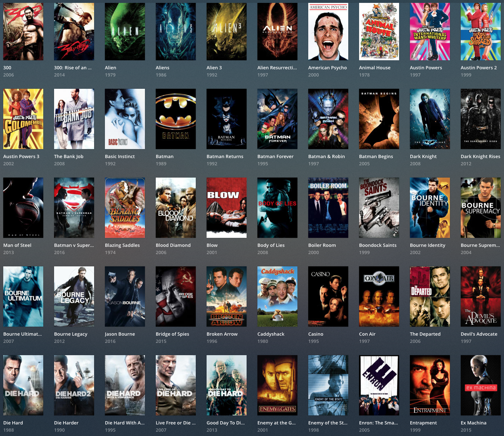Select the Batman 1989 poster
This screenshot has height=436, width=504.
coord(176,119)
